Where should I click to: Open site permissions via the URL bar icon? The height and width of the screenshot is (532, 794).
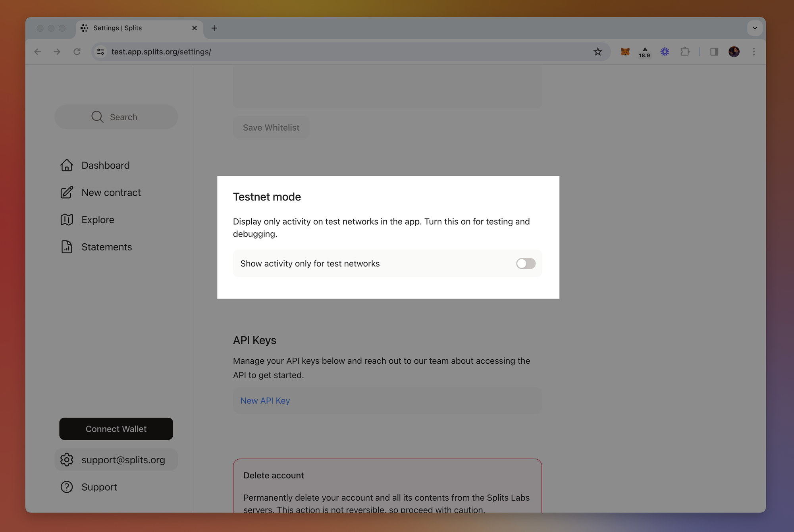coord(100,52)
